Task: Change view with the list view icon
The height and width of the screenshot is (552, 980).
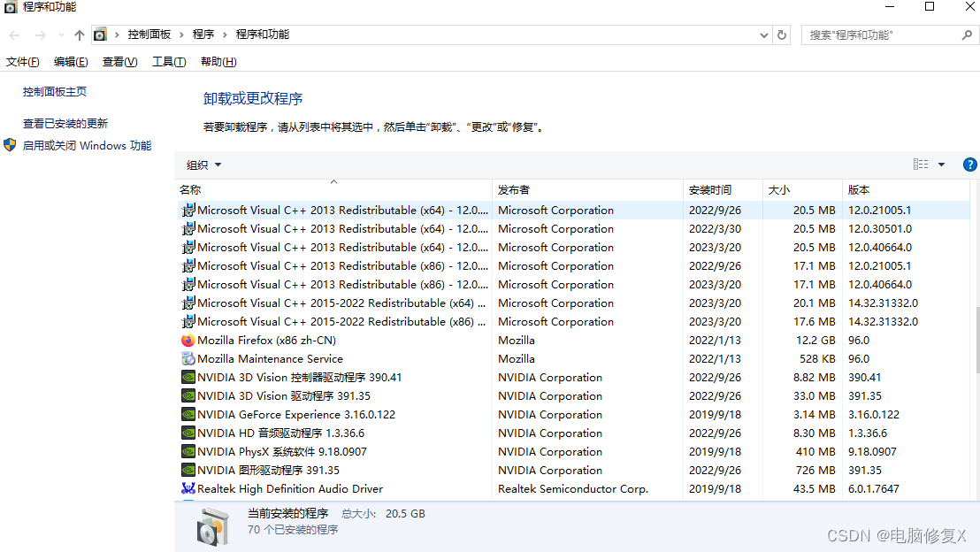Action: pos(920,165)
